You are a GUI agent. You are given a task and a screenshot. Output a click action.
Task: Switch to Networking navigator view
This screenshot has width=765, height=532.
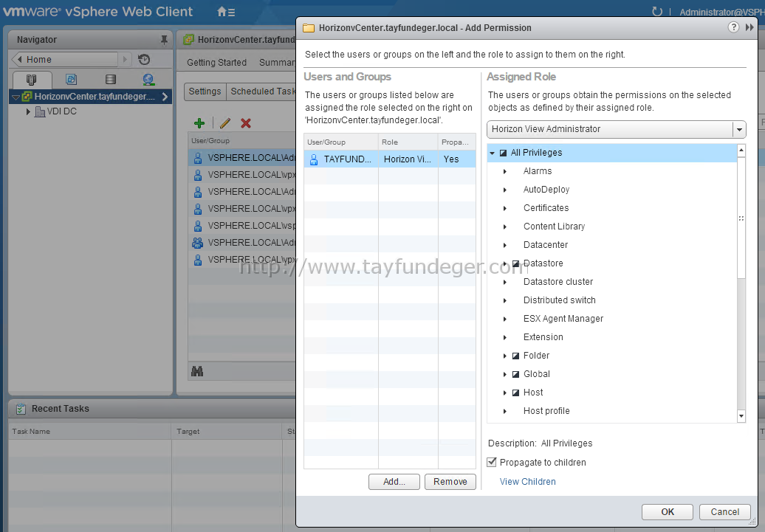[148, 80]
